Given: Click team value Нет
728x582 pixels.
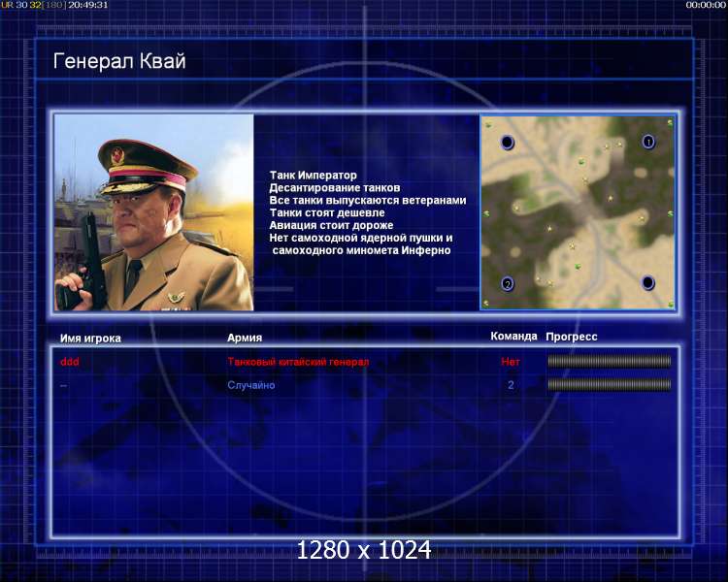Looking at the screenshot, I should [x=511, y=362].
